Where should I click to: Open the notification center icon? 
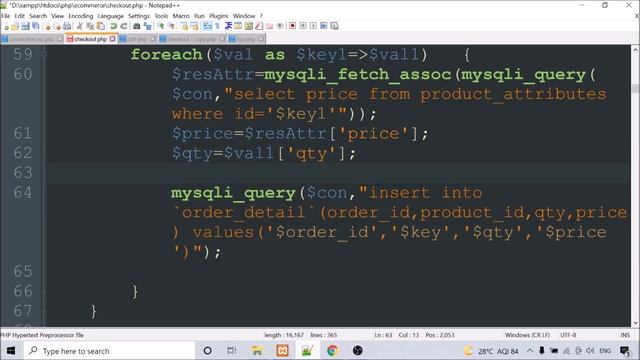tap(625, 351)
